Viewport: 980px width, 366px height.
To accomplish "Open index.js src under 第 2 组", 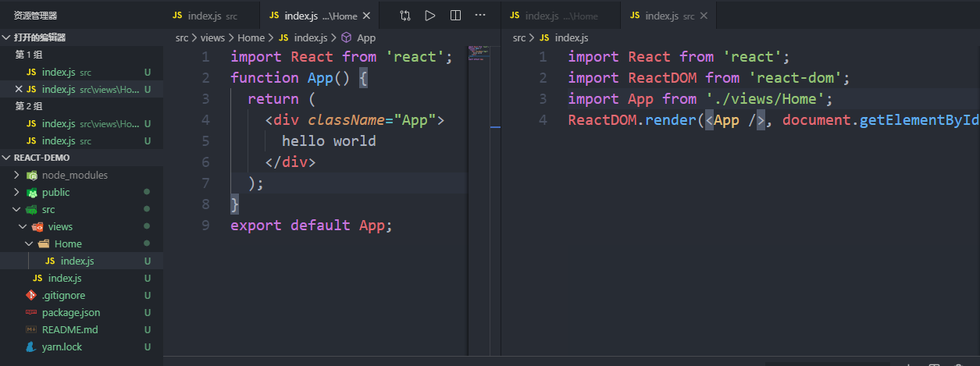I will 81,141.
